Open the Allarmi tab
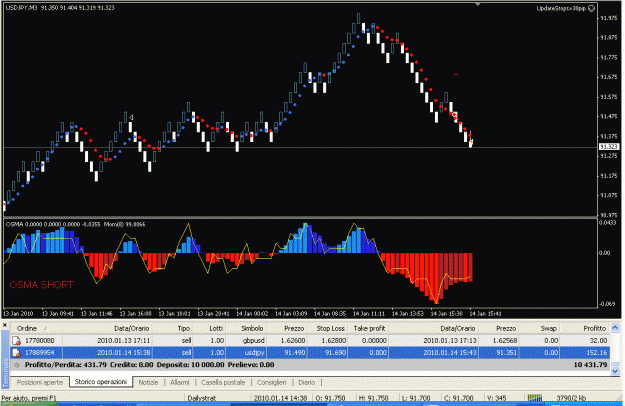625x406 pixels. 180,382
